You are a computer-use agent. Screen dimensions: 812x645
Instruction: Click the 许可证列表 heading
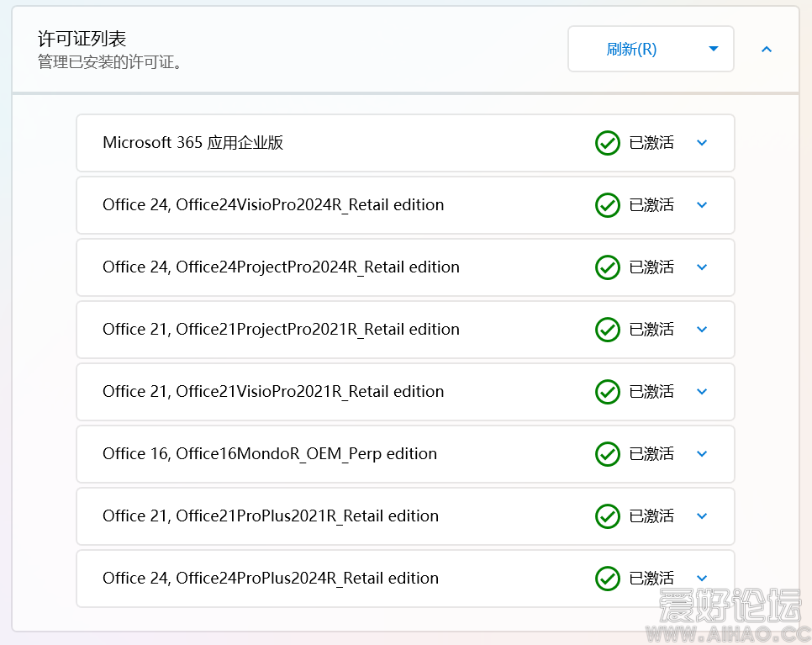coord(82,39)
